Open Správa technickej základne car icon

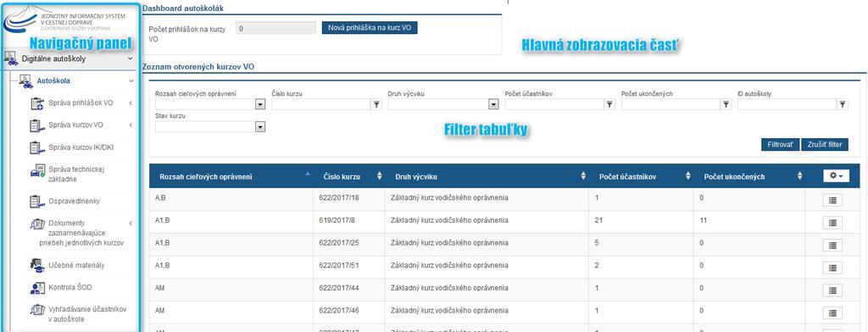coord(37,170)
